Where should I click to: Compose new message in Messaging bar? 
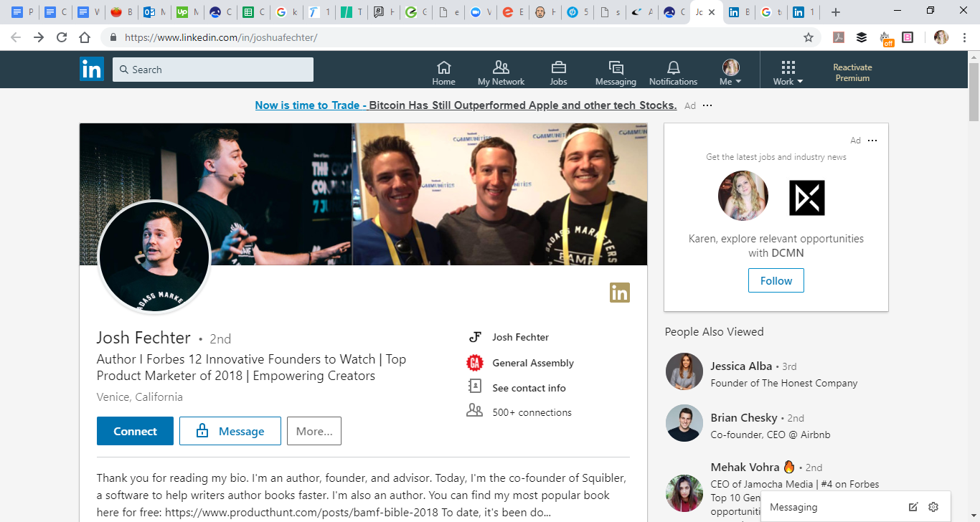(913, 507)
